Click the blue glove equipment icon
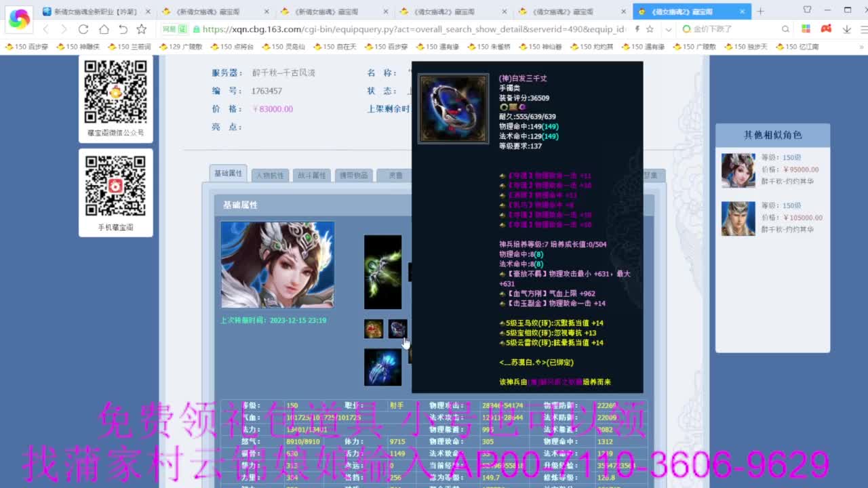Viewport: 868px width, 488px height. point(382,367)
